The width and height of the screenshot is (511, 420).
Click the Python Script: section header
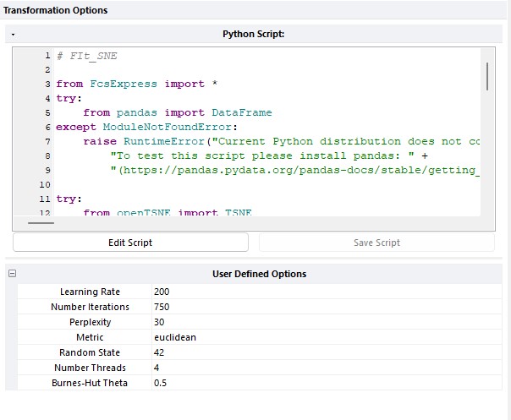pos(254,34)
